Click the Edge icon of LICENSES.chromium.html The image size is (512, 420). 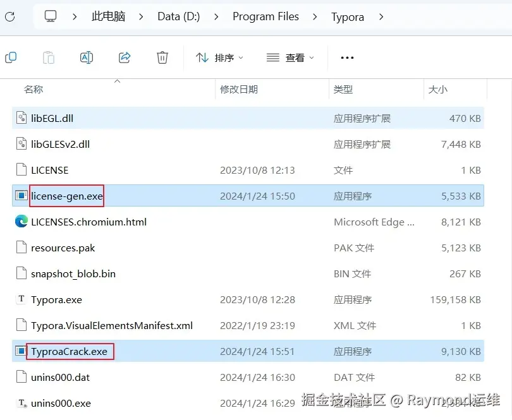pyautogui.click(x=21, y=222)
